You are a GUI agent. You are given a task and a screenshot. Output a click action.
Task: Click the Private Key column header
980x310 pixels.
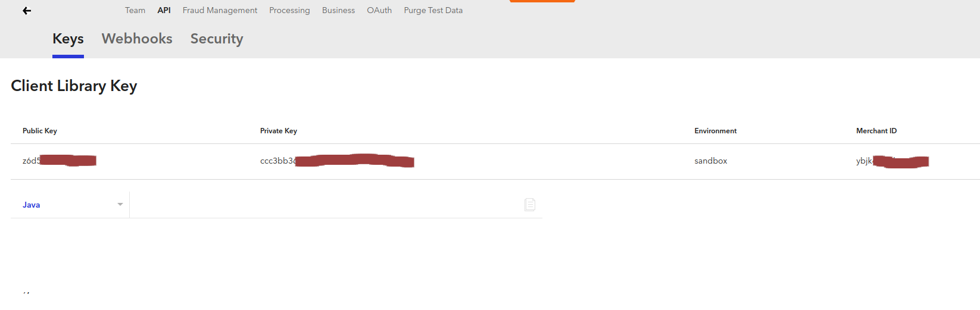coord(279,131)
